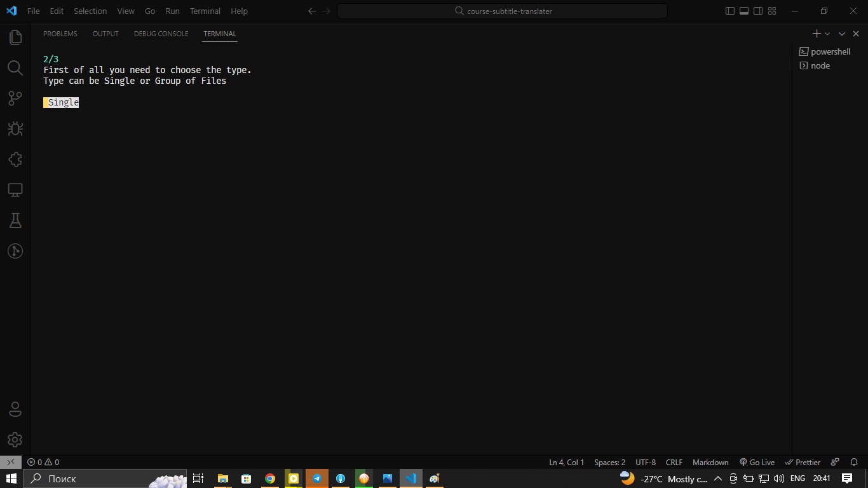Open the Testing flask view
This screenshot has width=868, height=488.
(x=15, y=220)
